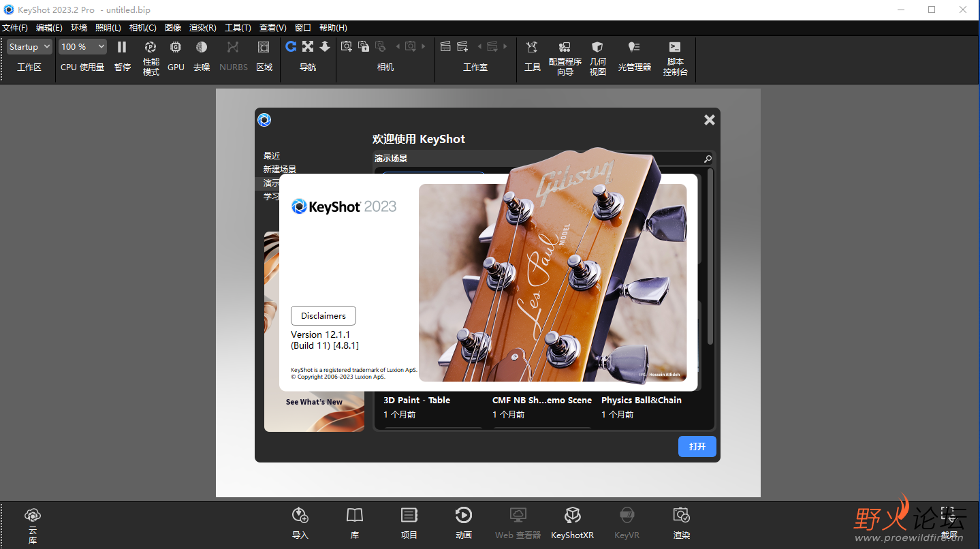980x549 pixels.
Task: Click the Disclaimers button
Action: [x=323, y=315]
